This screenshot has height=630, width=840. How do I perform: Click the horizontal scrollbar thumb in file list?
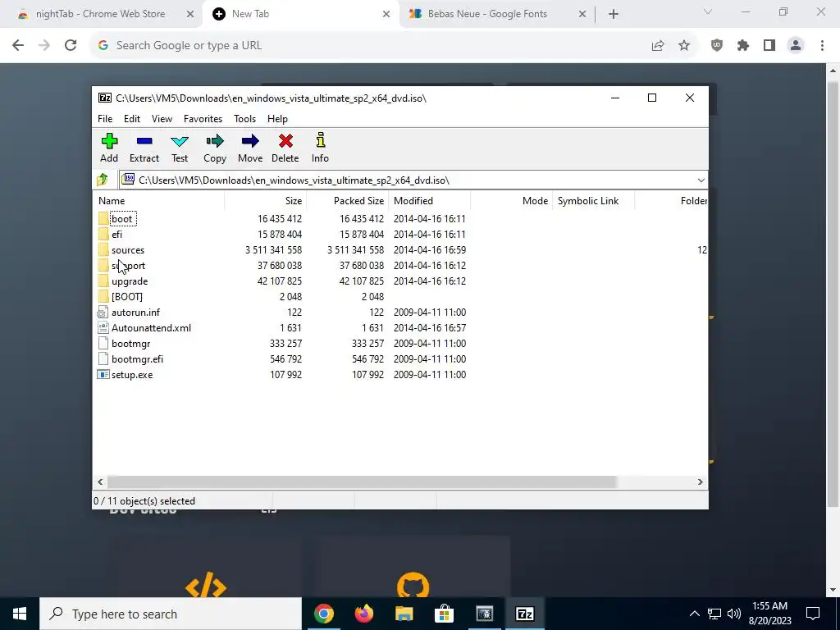click(362, 482)
